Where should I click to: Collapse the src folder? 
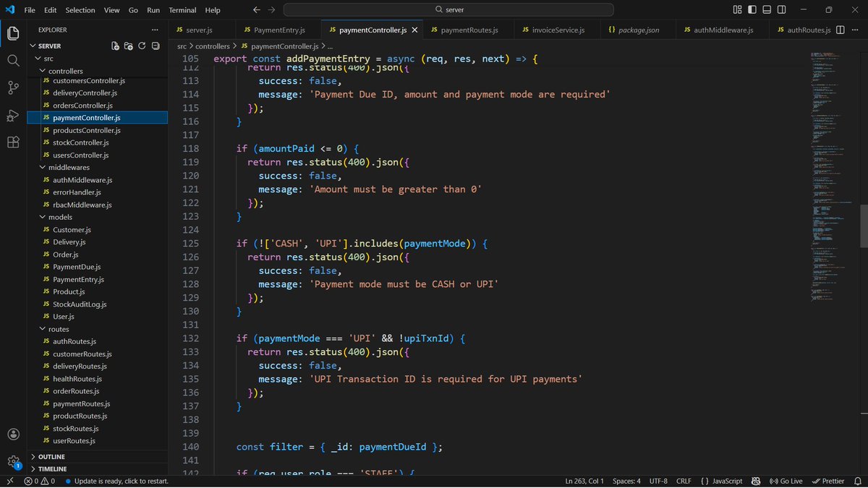coord(47,59)
